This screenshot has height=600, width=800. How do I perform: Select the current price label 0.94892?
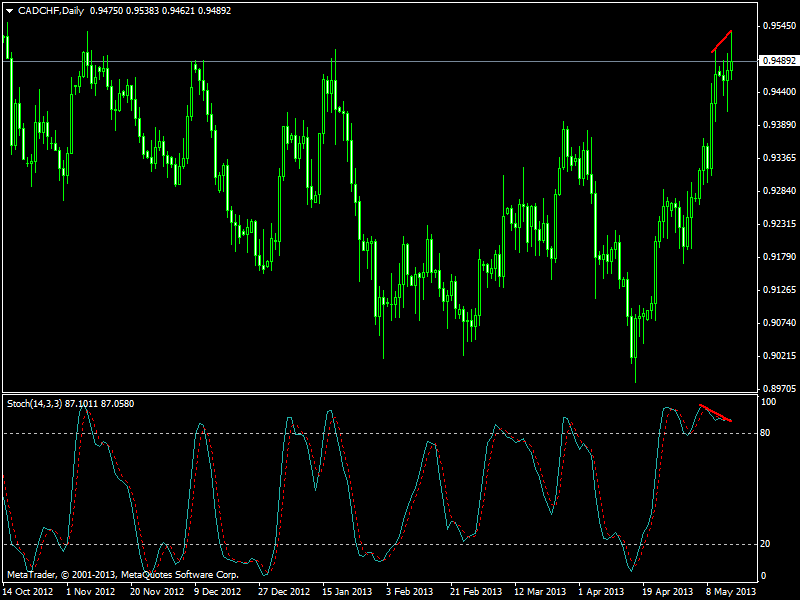pos(779,61)
